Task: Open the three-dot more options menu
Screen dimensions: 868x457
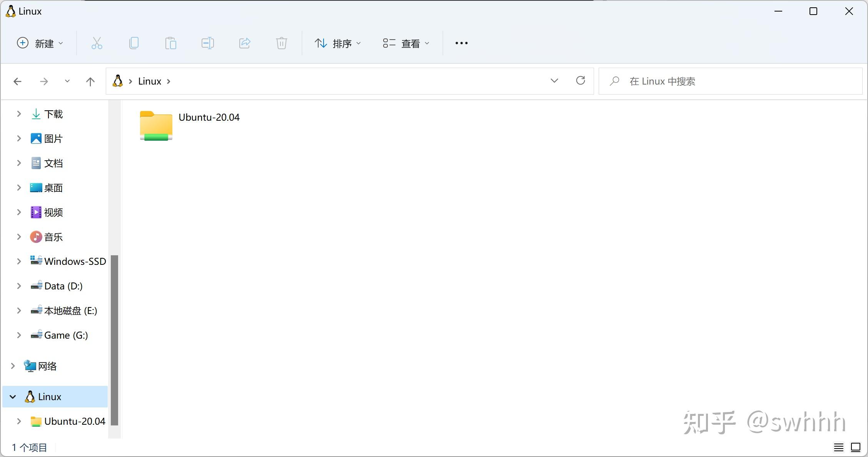Action: pos(461,43)
